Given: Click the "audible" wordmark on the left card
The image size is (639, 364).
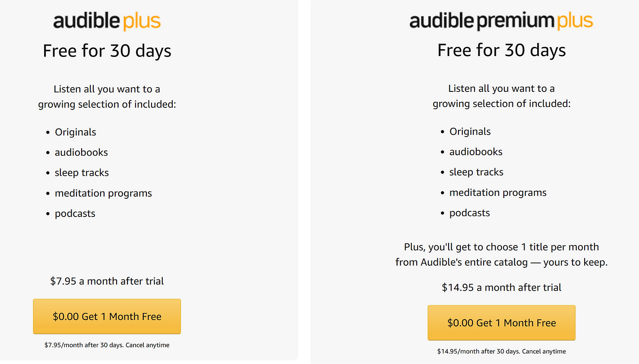Looking at the screenshot, I should tap(86, 21).
